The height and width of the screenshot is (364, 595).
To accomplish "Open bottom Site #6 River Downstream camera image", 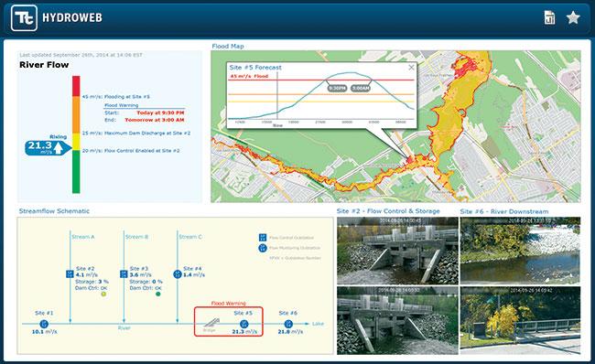I will click(520, 320).
